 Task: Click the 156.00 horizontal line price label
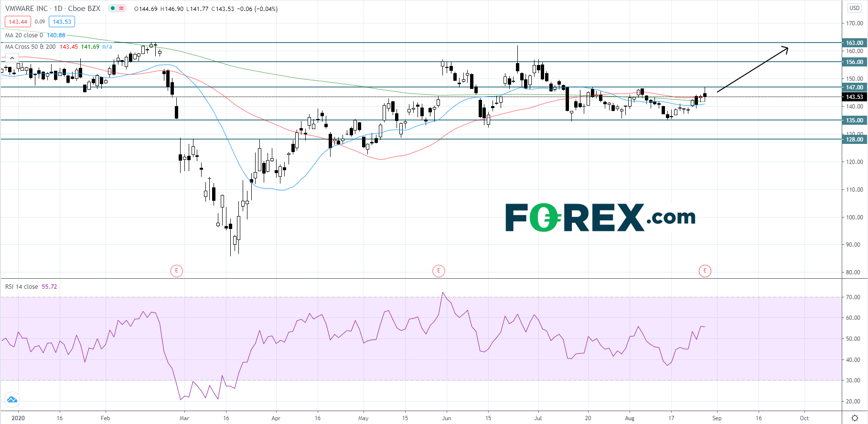tap(855, 62)
